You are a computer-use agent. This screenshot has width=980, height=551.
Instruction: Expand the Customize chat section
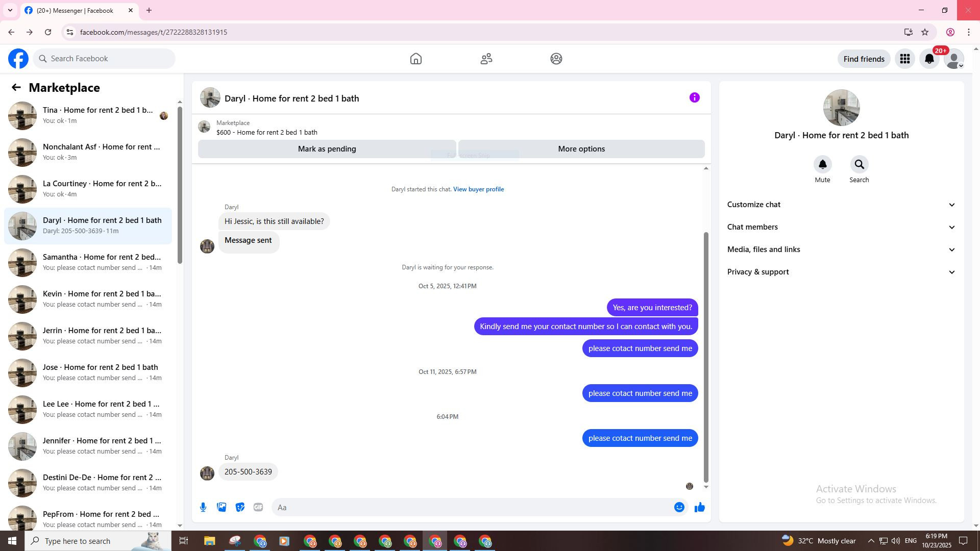[841, 205]
